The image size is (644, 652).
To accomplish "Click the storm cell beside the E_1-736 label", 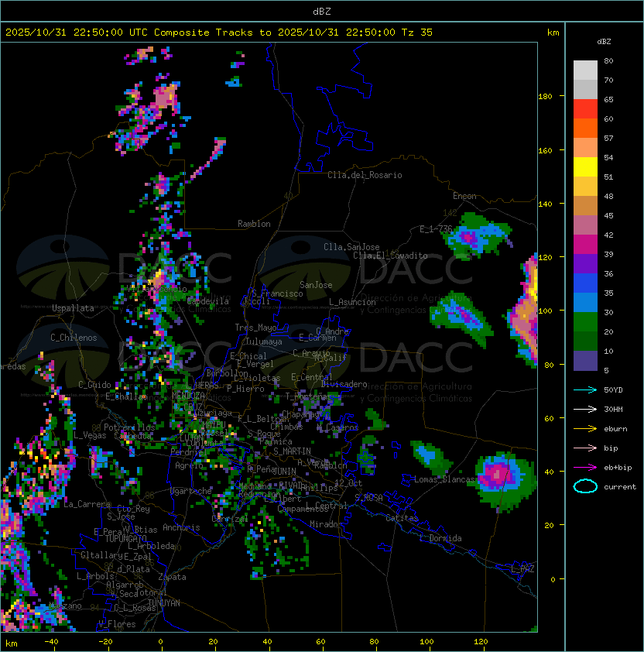I will [x=476, y=236].
